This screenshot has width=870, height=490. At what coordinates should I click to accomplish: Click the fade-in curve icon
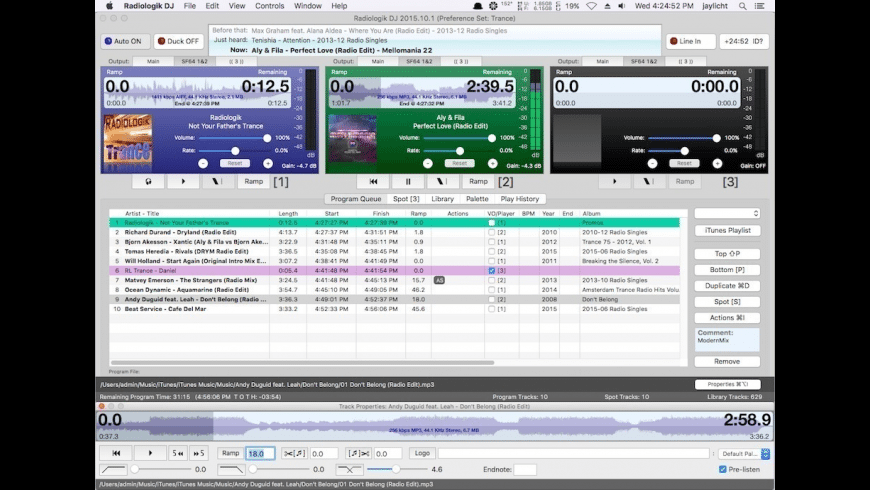pos(113,469)
